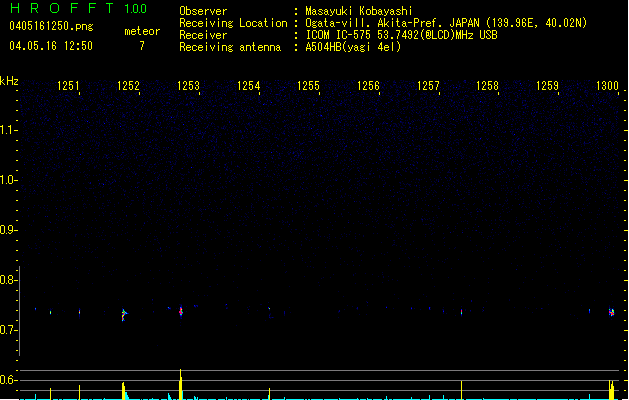The image size is (629, 400).
Task: Click the 1256 time axis marker
Action: (x=368, y=86)
